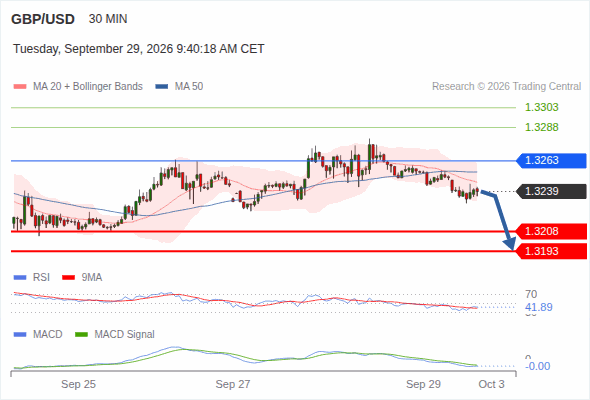Screen dimensions: 590x400
Task: Click the -0.00 MACD value
Action: point(537,366)
